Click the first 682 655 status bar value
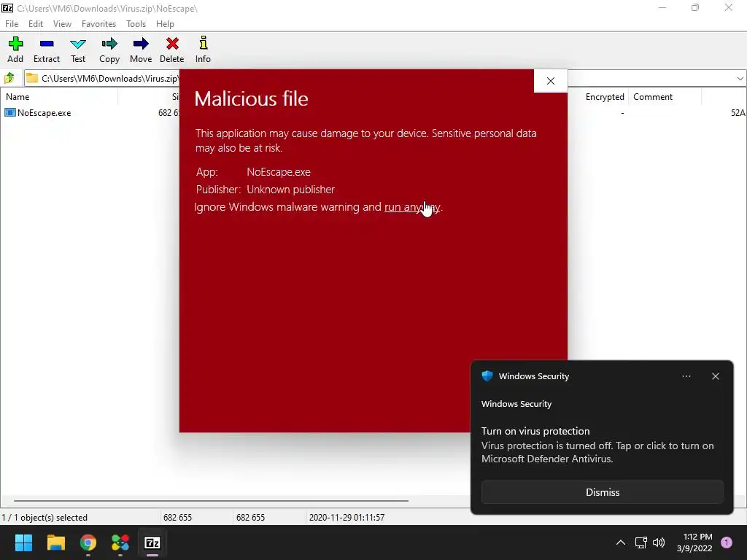 pyautogui.click(x=177, y=517)
